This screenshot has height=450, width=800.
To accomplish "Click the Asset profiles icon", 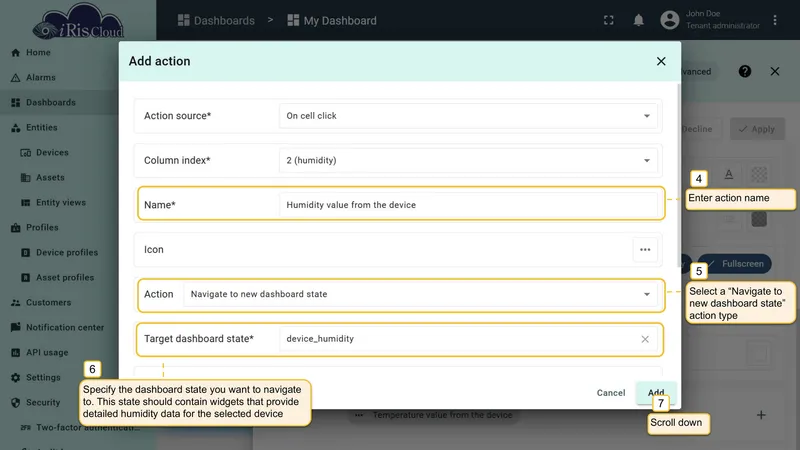I will pos(26,278).
